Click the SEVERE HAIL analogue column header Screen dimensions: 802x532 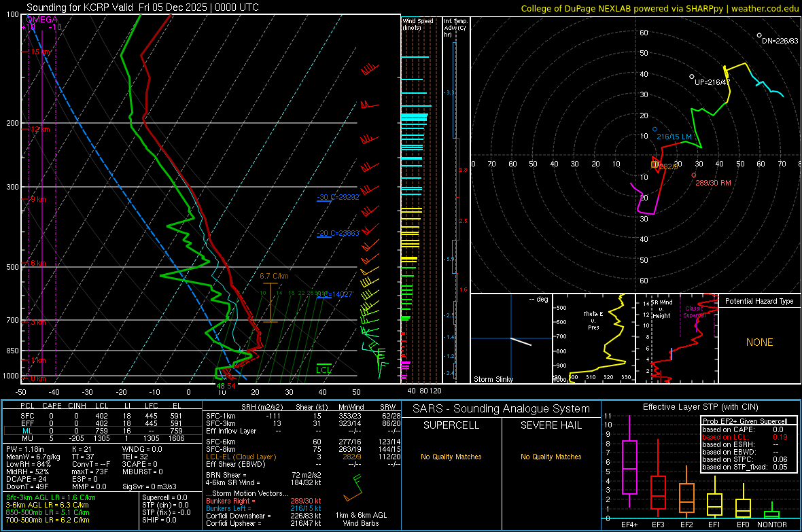(551, 425)
